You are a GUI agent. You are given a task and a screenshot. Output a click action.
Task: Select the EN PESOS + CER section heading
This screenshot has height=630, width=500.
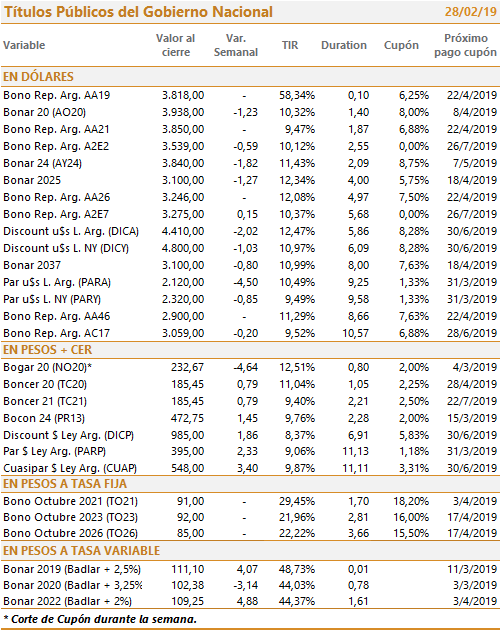coord(47,350)
